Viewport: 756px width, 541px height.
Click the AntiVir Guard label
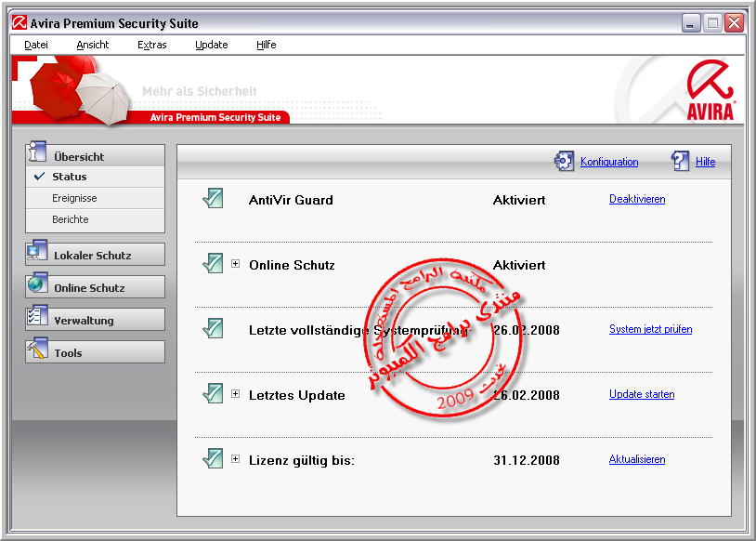click(291, 200)
